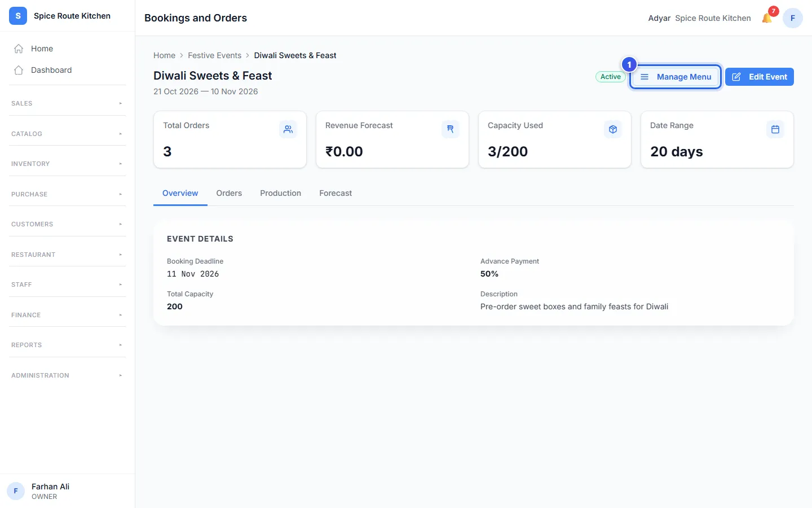Expand the Sales section
The height and width of the screenshot is (508, 812).
(68, 103)
